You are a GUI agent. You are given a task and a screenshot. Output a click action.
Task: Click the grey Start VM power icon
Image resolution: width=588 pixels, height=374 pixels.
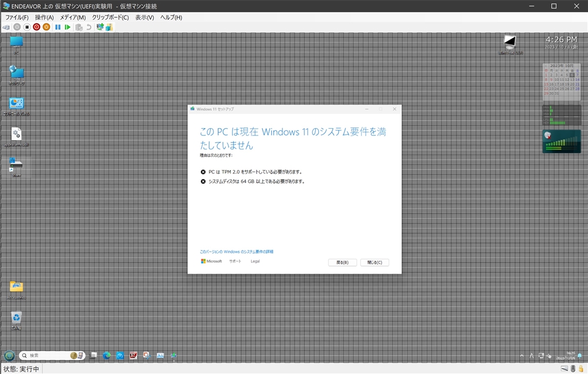(x=17, y=27)
